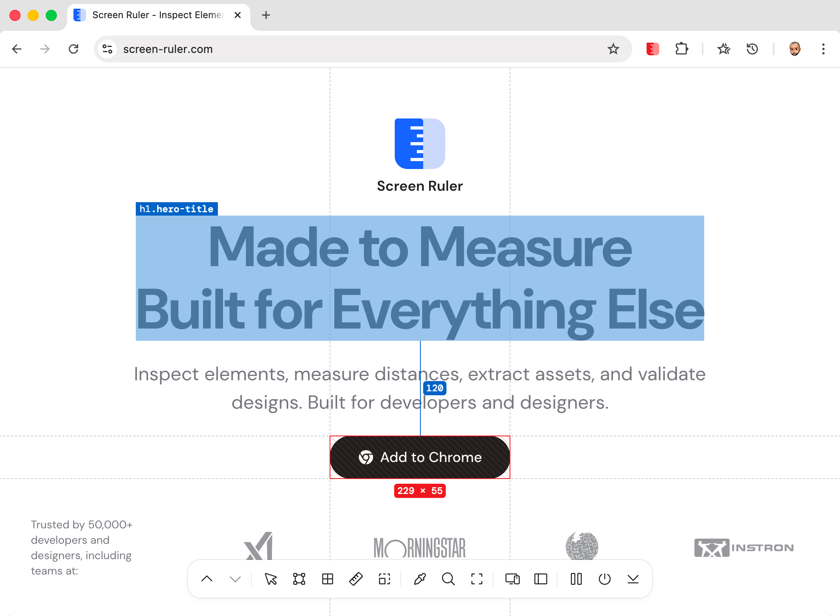Select the Screen Ruler browser tab
This screenshot has width=840, height=616.
point(158,15)
